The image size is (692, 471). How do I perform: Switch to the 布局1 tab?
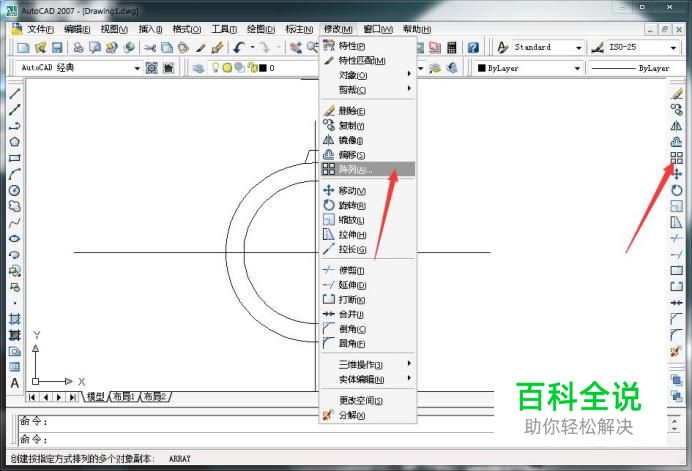pyautogui.click(x=124, y=396)
